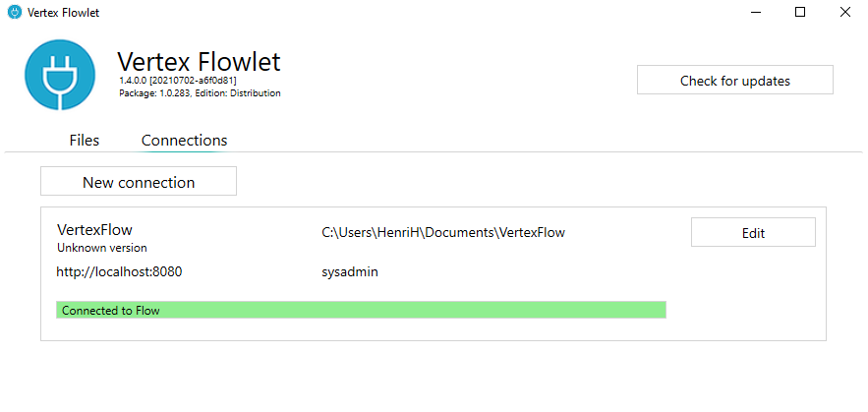
Task: Click the http://localhost:8080 address
Action: (x=119, y=272)
